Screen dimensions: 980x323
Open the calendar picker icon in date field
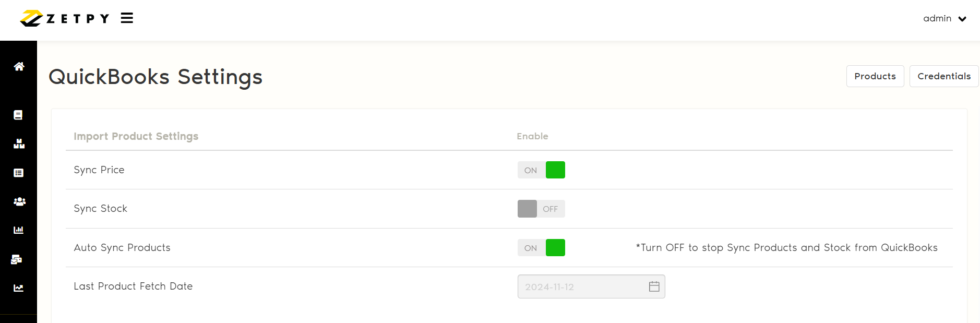click(654, 286)
